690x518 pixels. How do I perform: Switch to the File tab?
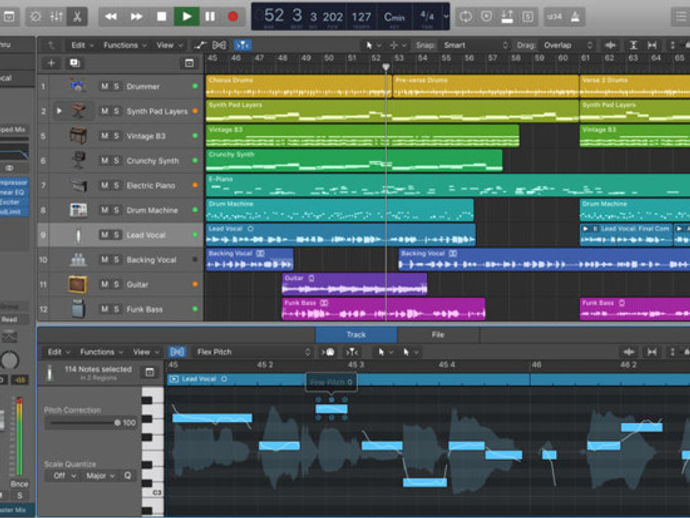click(438, 335)
